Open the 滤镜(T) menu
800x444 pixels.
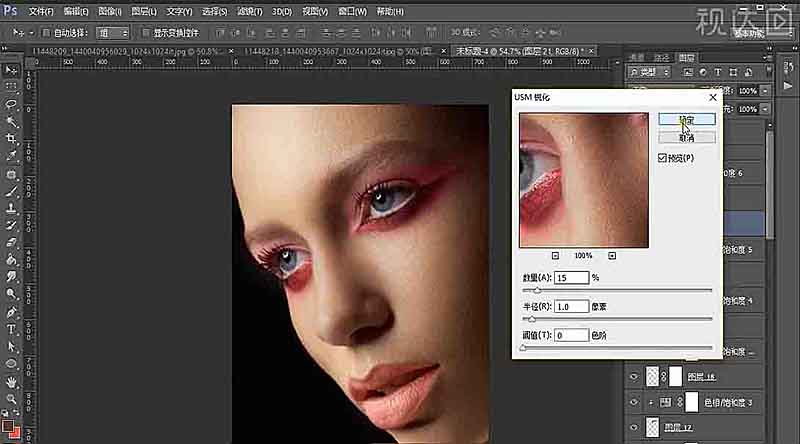coord(249,11)
